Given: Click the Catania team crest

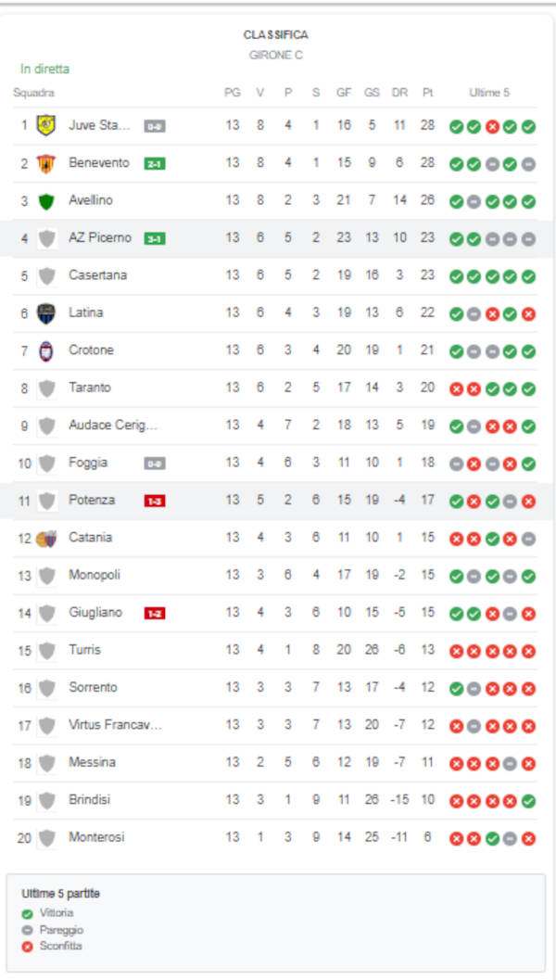Looking at the screenshot, I should [45, 538].
